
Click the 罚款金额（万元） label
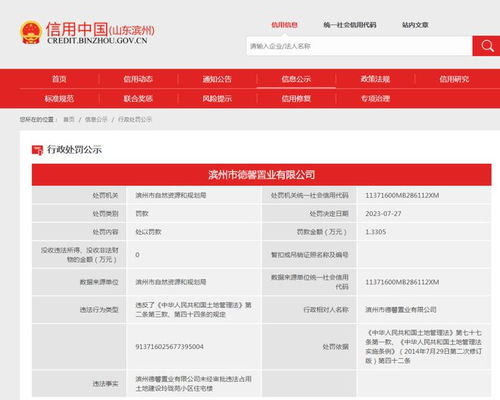click(x=322, y=232)
